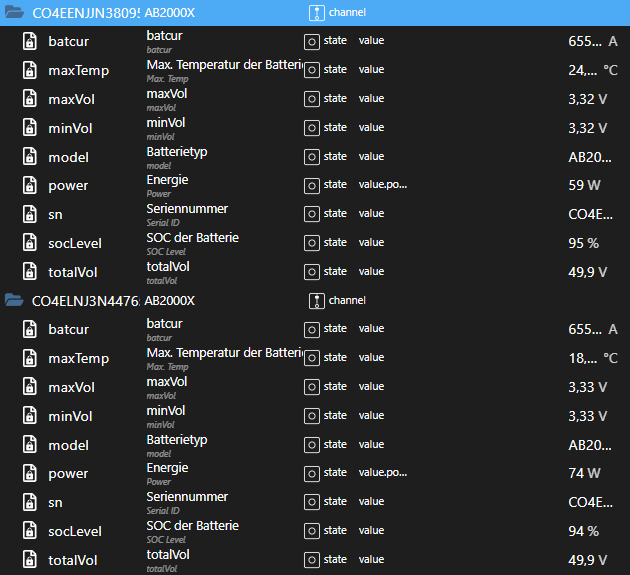
Task: Click the 3,32 V maxVol value
Action: tap(587, 99)
